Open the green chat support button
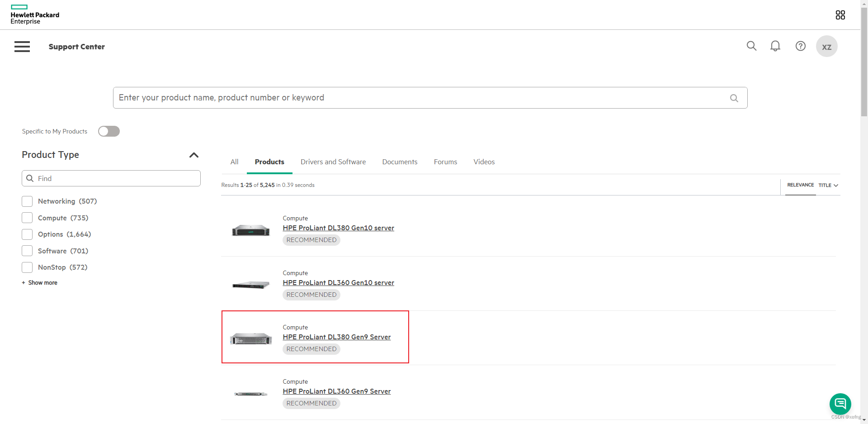 point(840,404)
